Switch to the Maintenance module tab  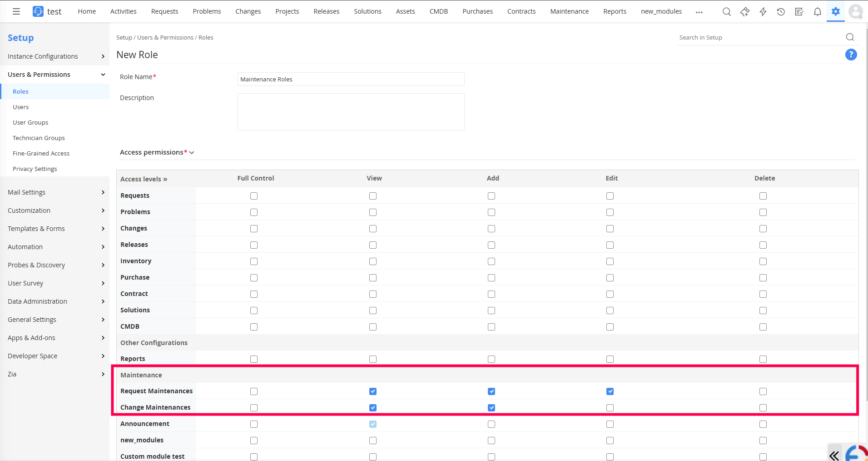pos(569,11)
